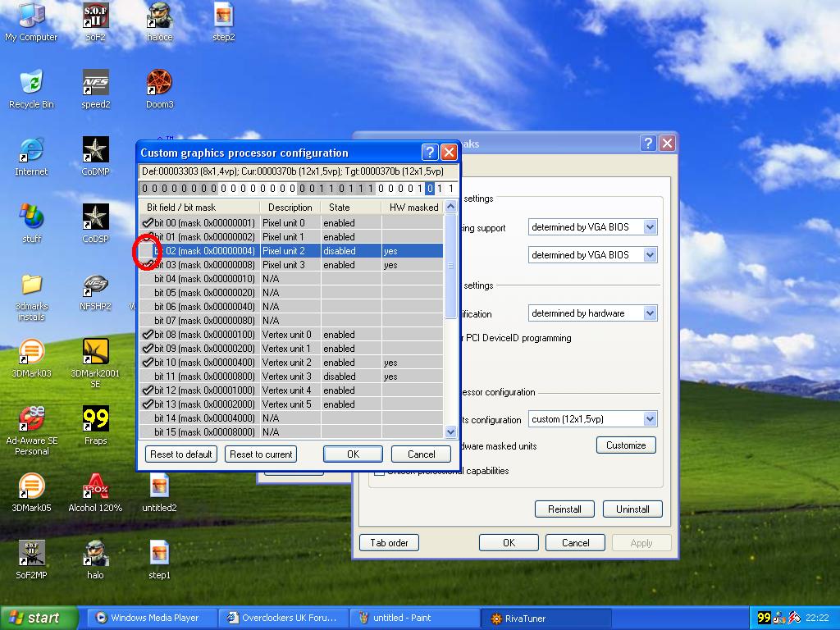Toggle the bit 08 Vertex unit 0 checkbox
The width and height of the screenshot is (840, 630).
(148, 335)
